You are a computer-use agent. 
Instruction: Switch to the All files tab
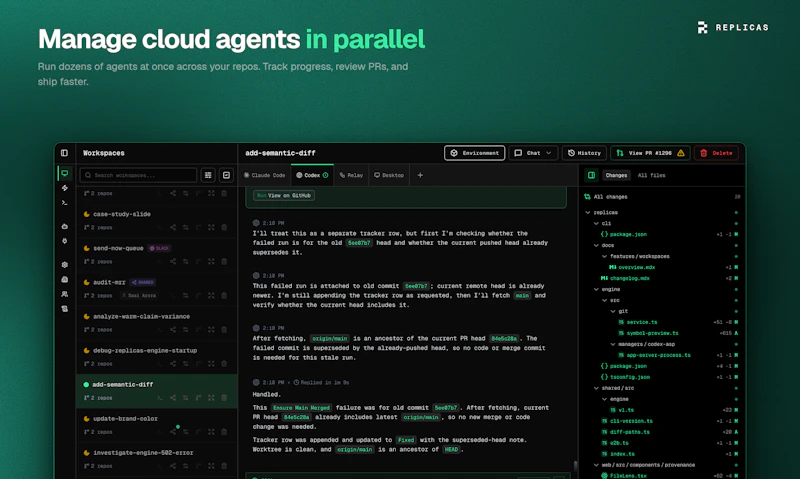(x=652, y=175)
